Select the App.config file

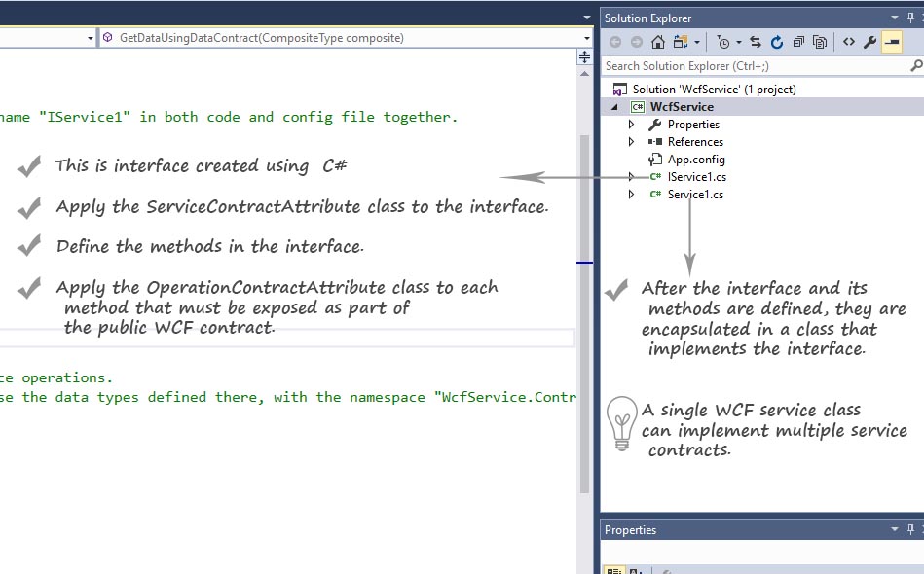pyautogui.click(x=696, y=160)
